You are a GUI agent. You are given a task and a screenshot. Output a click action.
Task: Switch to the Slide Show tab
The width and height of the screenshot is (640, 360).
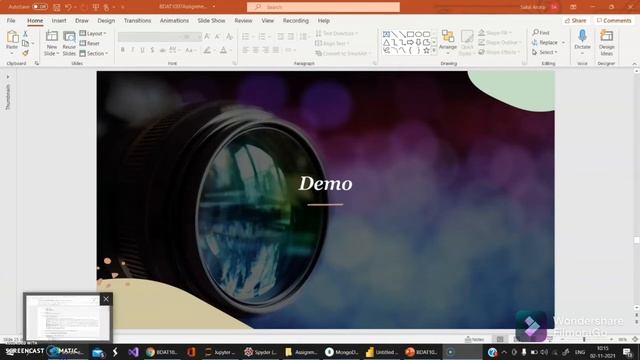tap(211, 20)
